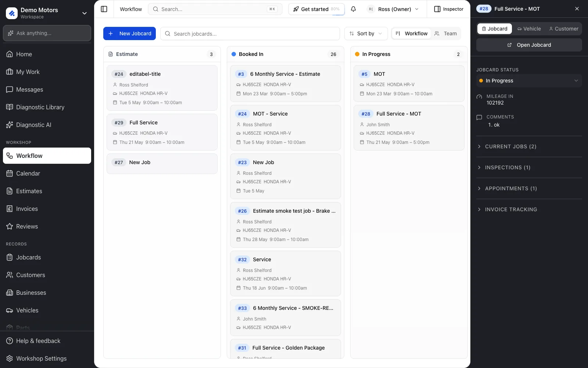Viewport: 588px width, 368px height.
Task: Expand APPOINTMENTS (1) section
Action: coord(529,188)
